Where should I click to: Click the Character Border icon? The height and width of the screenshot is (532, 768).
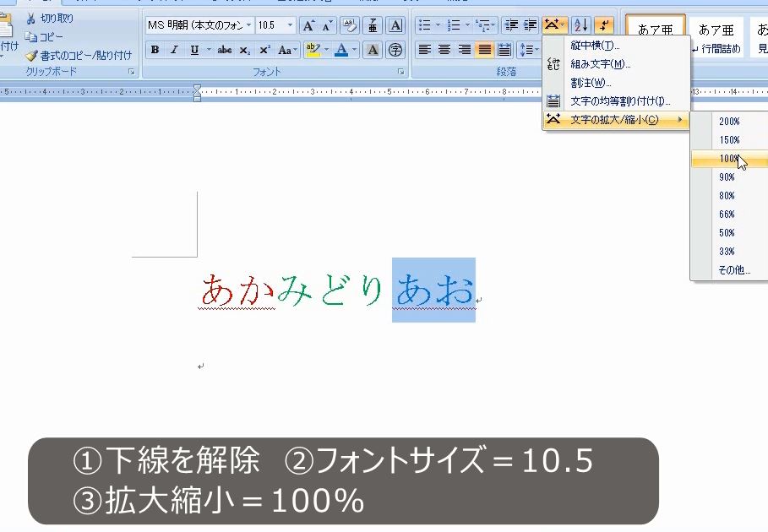point(395,25)
